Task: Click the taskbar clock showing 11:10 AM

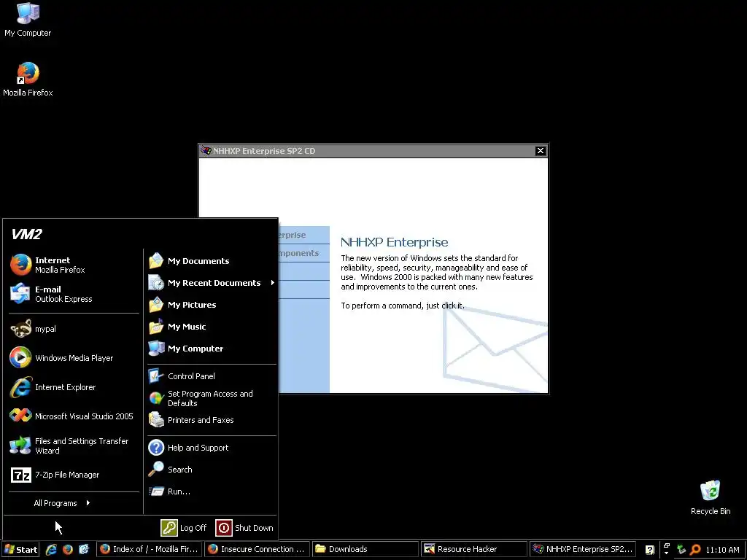Action: click(722, 550)
